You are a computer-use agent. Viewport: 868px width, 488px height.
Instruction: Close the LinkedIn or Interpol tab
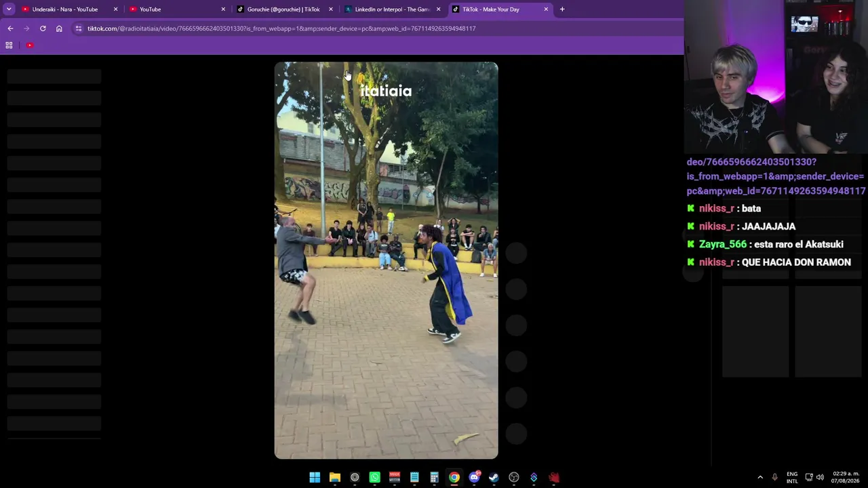(x=439, y=9)
